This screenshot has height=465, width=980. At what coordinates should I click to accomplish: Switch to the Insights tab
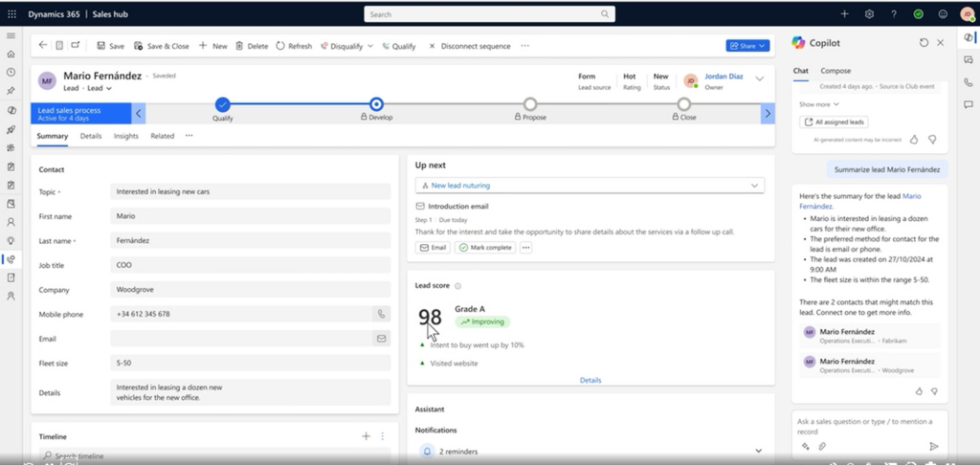pos(125,136)
